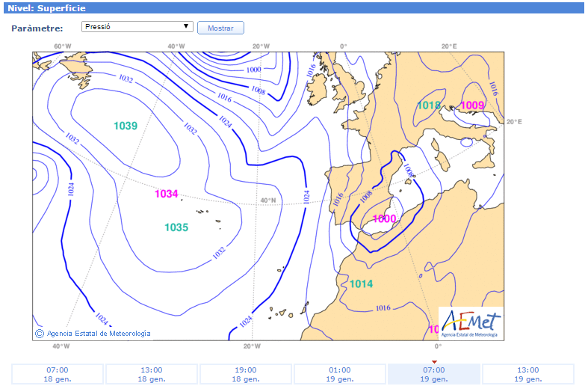Click the magenta 1034 pressure label

[x=167, y=194]
